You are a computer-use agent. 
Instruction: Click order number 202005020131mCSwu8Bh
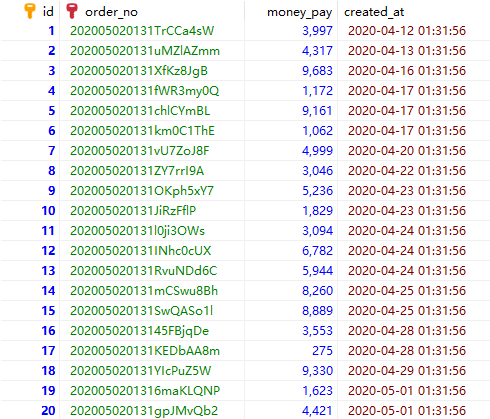(x=144, y=291)
